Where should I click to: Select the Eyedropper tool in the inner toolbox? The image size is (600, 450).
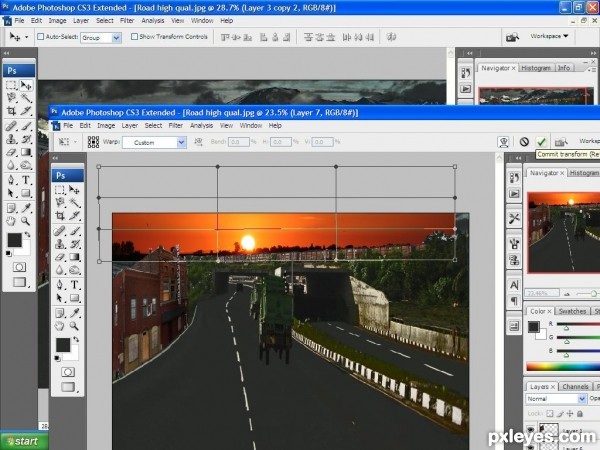click(x=74, y=313)
